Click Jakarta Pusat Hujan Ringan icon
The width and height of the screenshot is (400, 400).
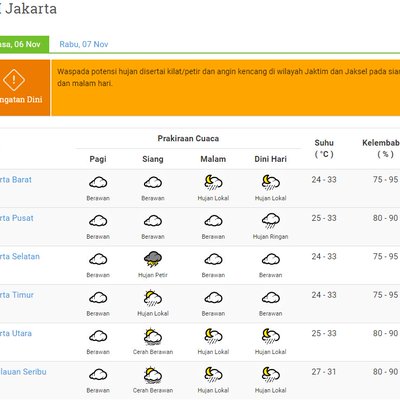point(271,221)
